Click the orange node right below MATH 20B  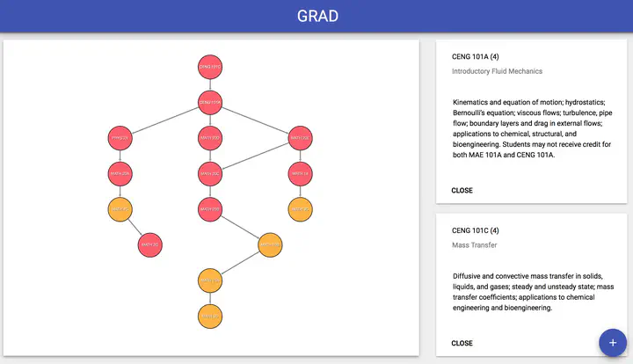[x=270, y=245]
